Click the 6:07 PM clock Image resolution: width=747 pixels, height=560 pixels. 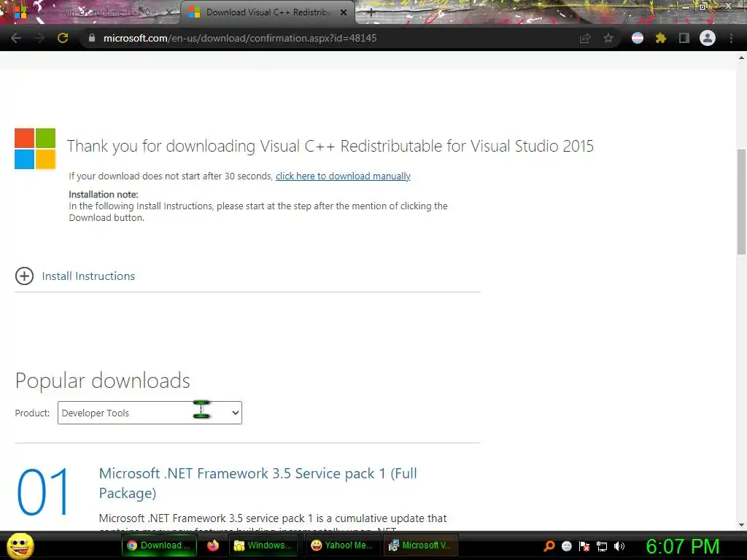click(682, 546)
